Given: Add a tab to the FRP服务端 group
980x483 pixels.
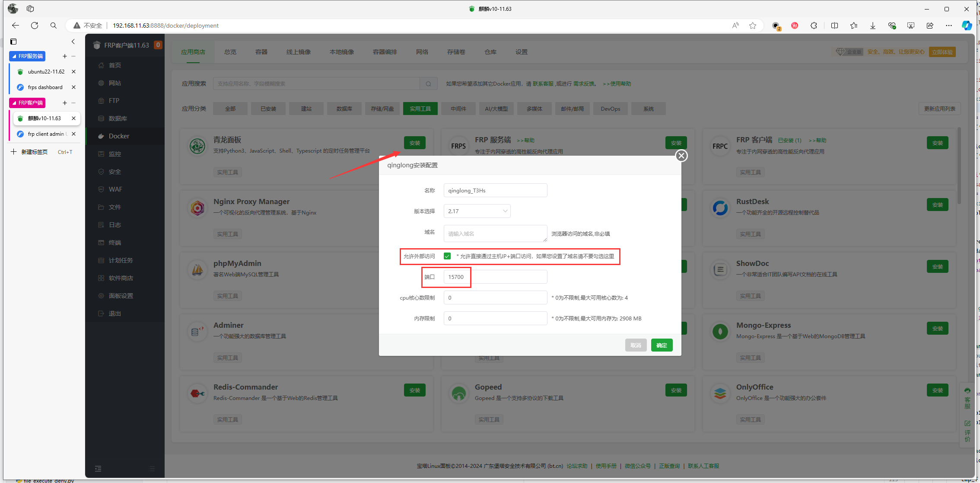Looking at the screenshot, I should [65, 56].
